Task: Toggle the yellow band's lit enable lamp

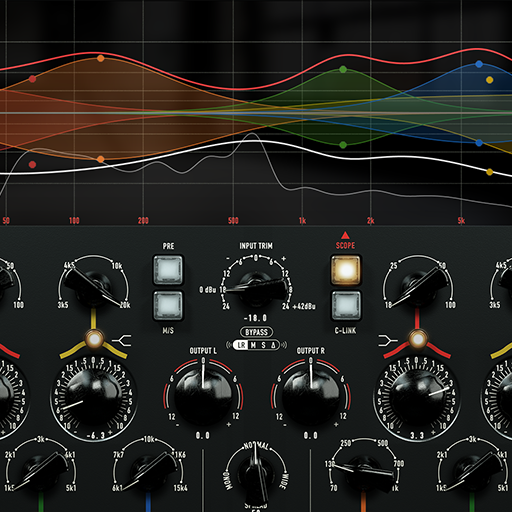Action: pyautogui.click(x=94, y=339)
